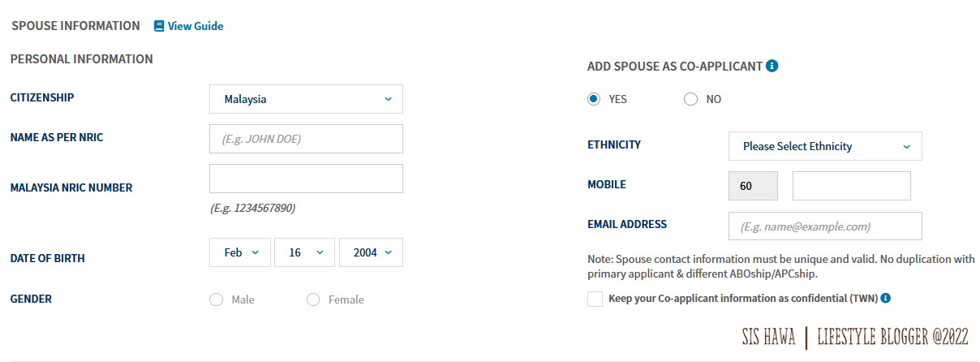The image size is (980, 362).
Task: Click the mobile number input box
Action: click(x=851, y=186)
